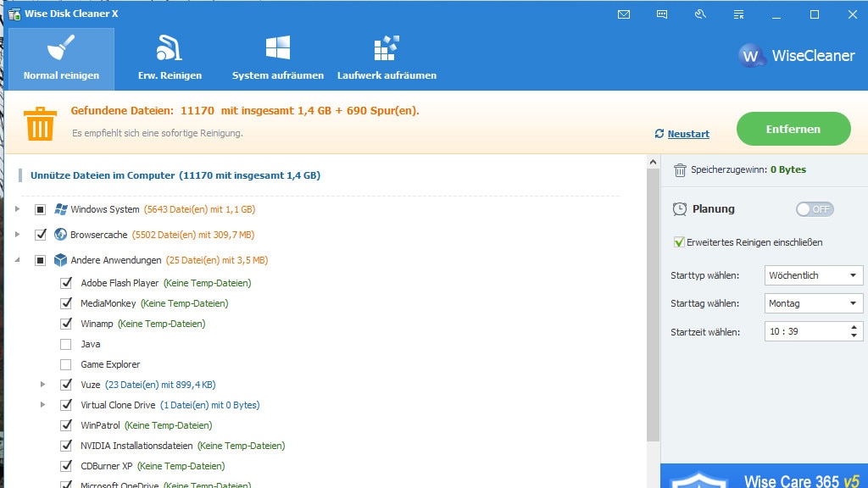
Task: Select the Java entry text
Action: (x=90, y=344)
